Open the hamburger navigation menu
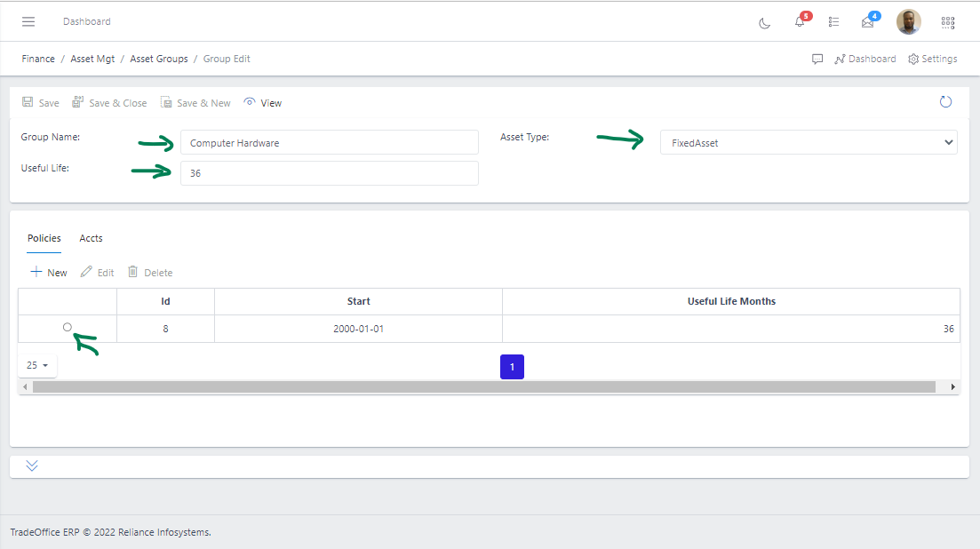 (x=28, y=21)
